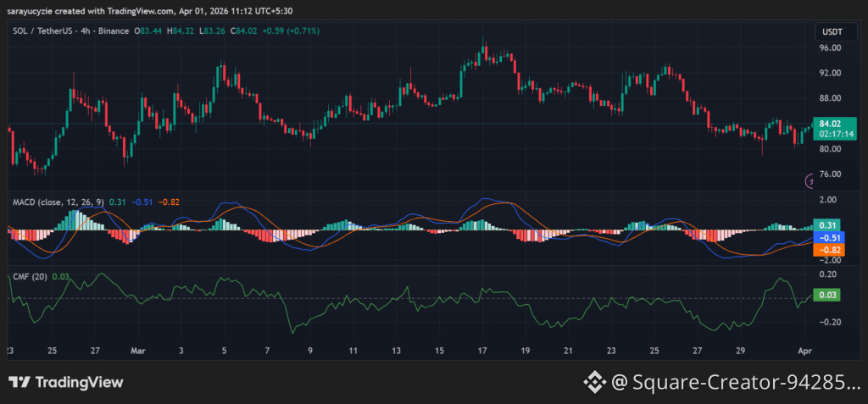Click the orange -0.82 signal axis label

829,250
